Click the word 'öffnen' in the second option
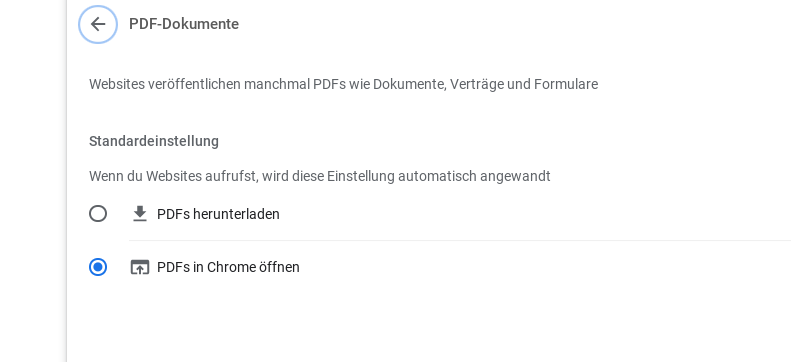This screenshot has height=362, width=791. coord(279,267)
